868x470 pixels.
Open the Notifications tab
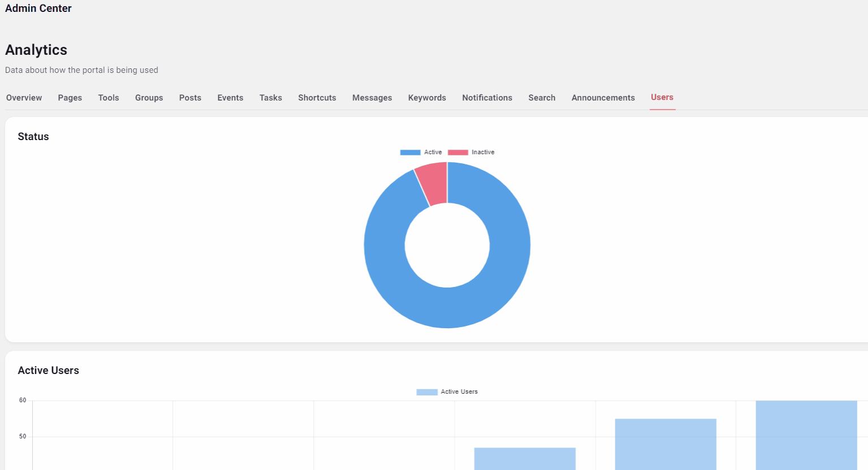point(487,98)
